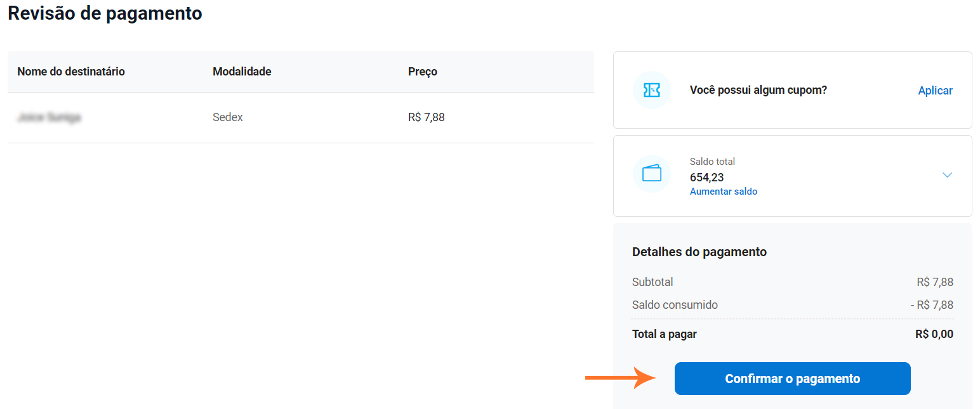Click the Preço column header
The height and width of the screenshot is (409, 980).
[x=422, y=72]
